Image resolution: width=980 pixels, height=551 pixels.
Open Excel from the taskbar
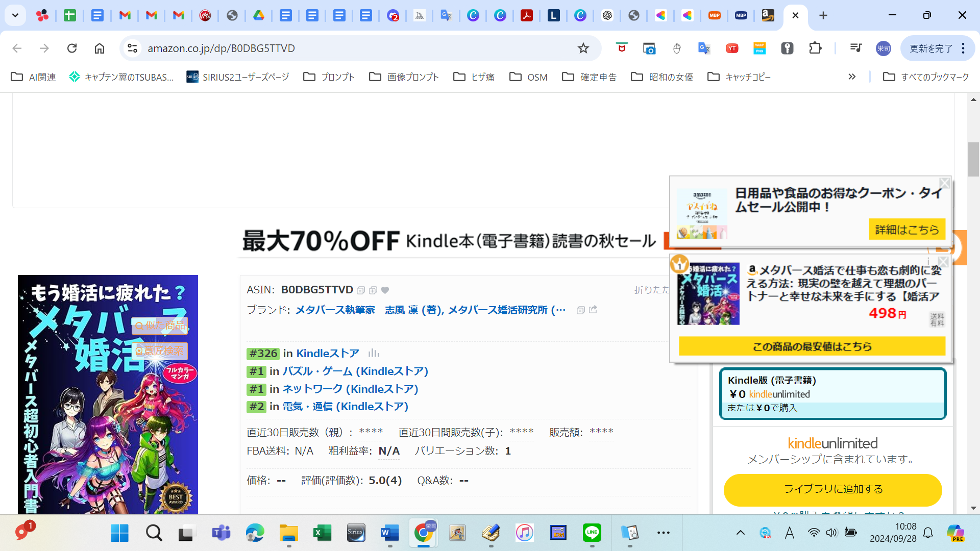tap(322, 533)
